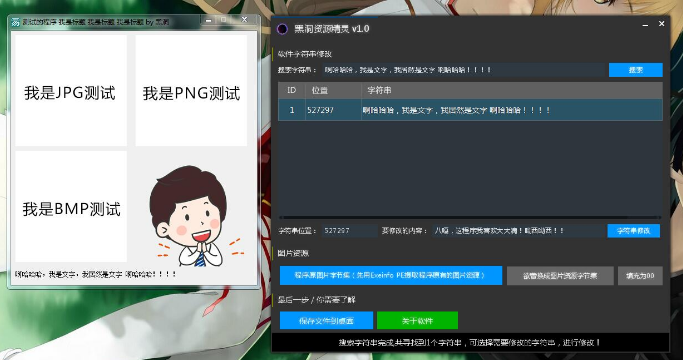Select row 1 with position 527297
The image size is (683, 360).
tap(470, 110)
